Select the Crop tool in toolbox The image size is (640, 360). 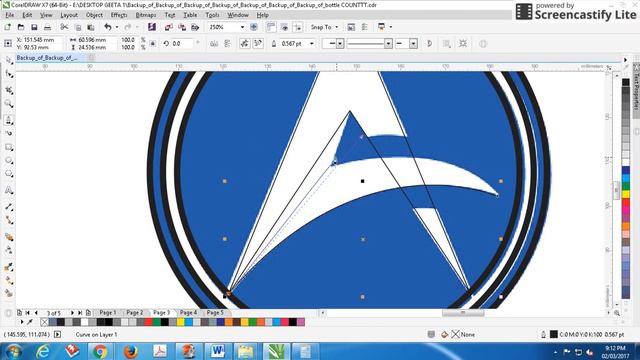(x=9, y=90)
